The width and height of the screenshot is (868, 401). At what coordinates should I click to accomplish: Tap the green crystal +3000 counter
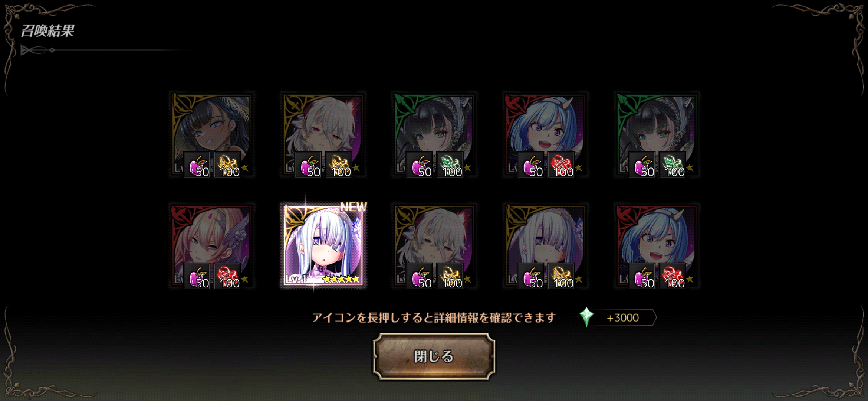618,318
